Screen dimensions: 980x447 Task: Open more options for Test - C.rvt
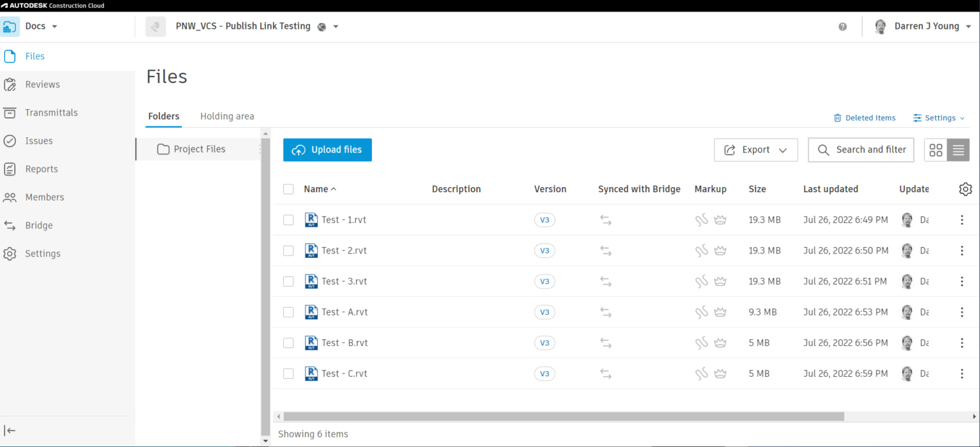(961, 374)
